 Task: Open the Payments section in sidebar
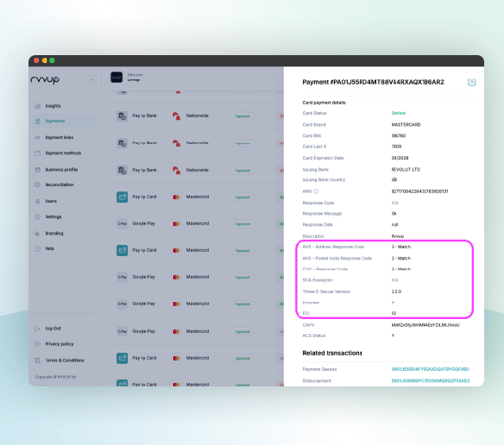coord(64,121)
